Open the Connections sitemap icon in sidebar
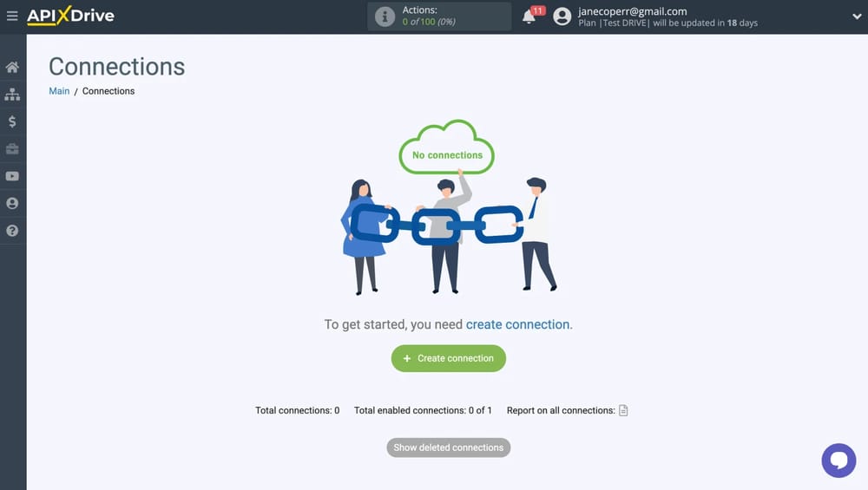 coord(12,95)
